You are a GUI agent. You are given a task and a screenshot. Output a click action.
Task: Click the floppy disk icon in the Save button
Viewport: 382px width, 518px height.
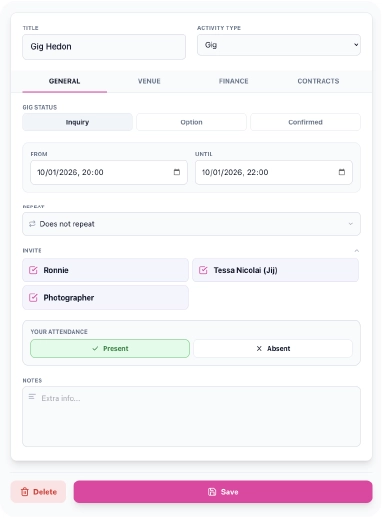[x=212, y=492]
